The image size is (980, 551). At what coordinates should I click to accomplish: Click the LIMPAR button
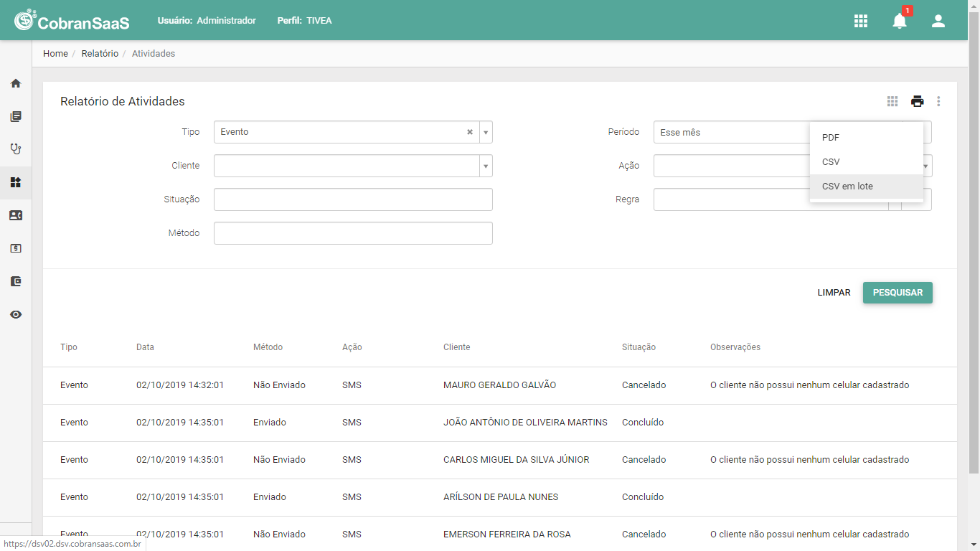(x=834, y=293)
